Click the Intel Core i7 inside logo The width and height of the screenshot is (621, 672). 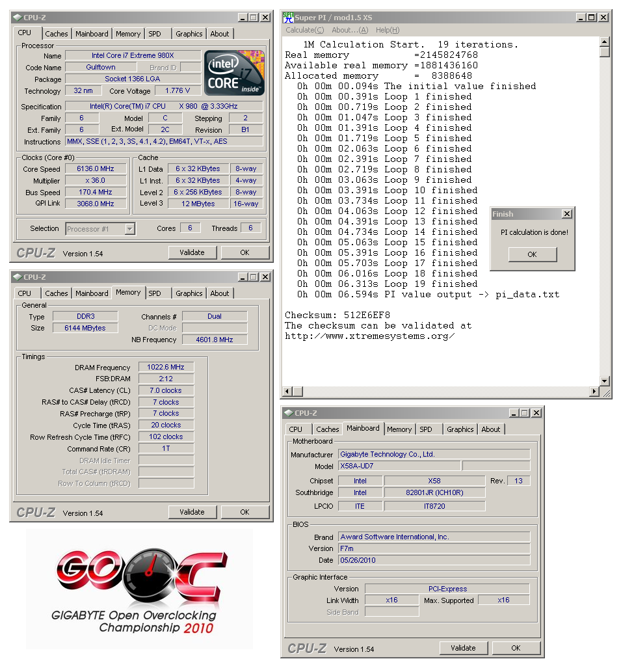234,73
